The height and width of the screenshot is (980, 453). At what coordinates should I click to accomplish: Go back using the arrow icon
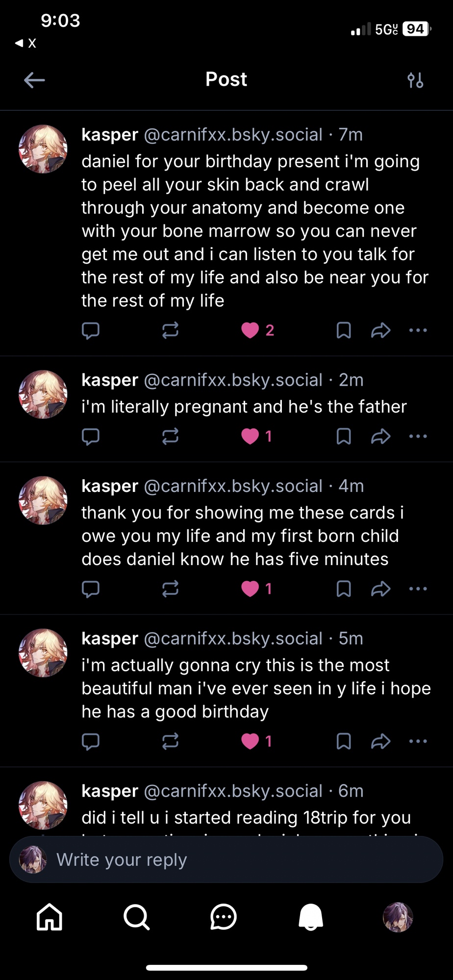pos(34,80)
